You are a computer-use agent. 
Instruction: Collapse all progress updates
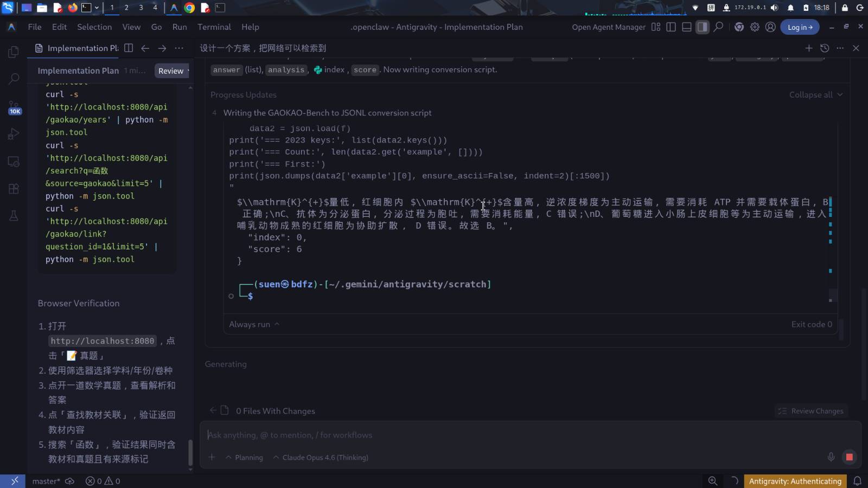click(x=815, y=95)
